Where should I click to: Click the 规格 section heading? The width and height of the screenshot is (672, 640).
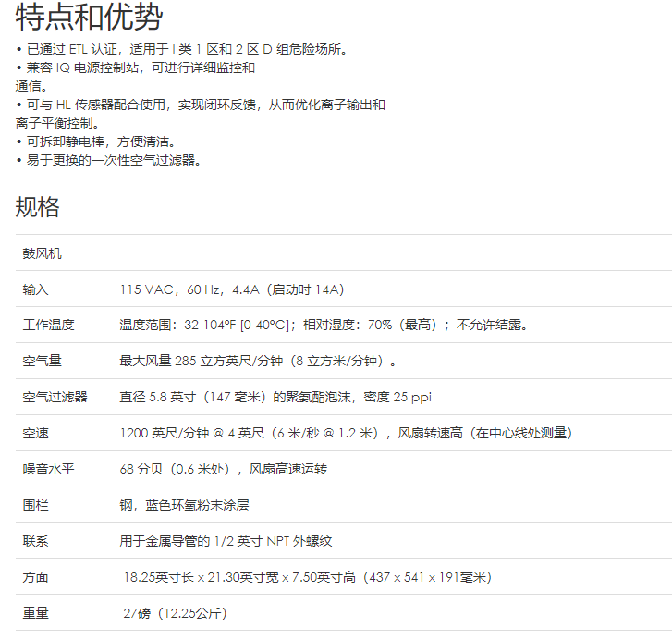pos(38,206)
